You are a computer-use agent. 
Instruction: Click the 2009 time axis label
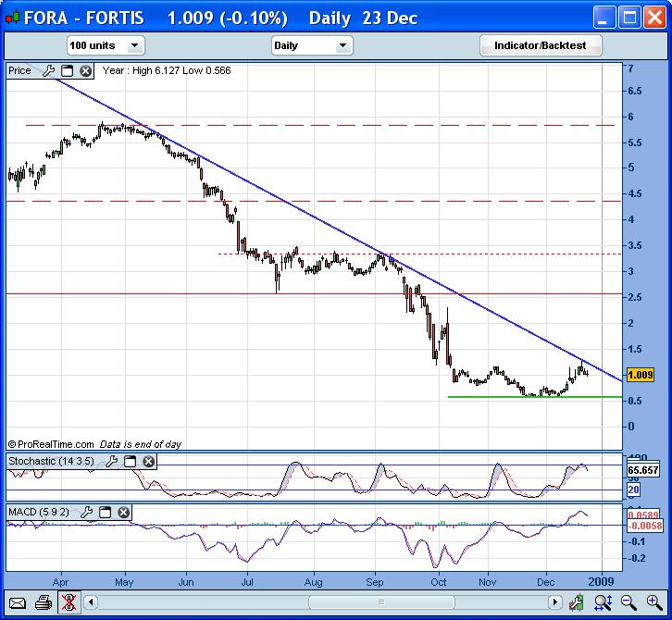click(x=601, y=582)
